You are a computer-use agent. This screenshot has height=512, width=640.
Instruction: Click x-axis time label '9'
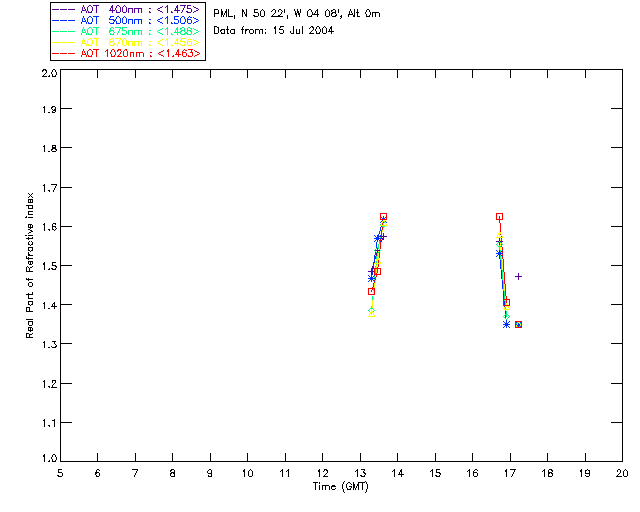210,473
